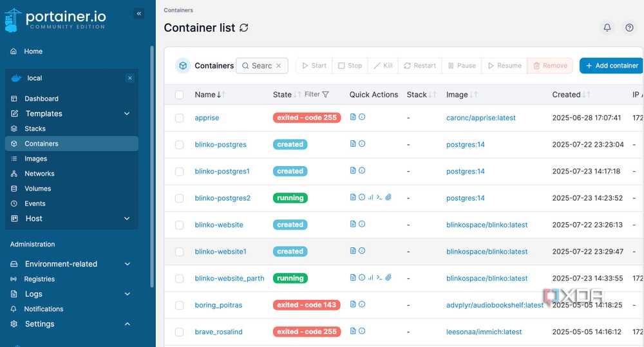Open logs icon for blinko-postgres
Viewport: 644px width, 347px height.
point(353,144)
